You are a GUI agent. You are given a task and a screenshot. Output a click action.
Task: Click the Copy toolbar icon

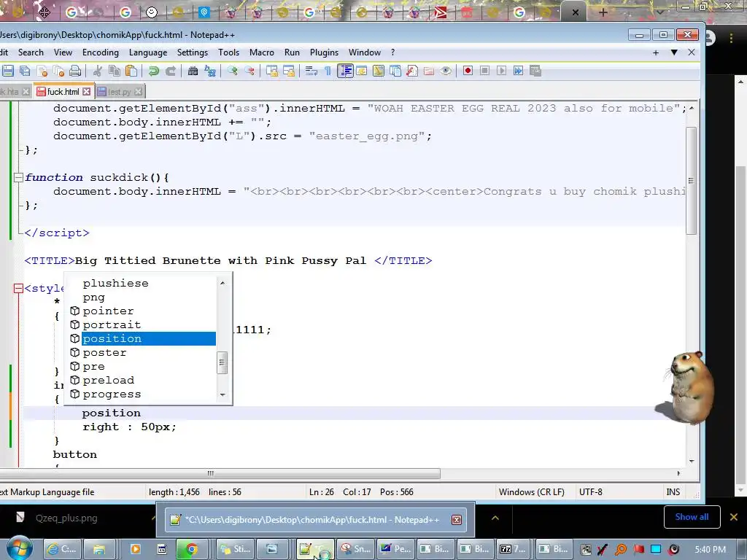115,71
